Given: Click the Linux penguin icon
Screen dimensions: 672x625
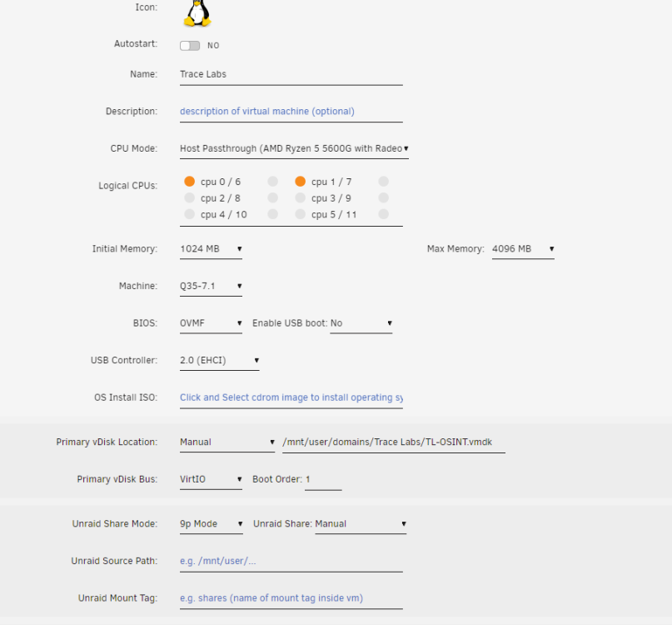Looking at the screenshot, I should 197,13.
